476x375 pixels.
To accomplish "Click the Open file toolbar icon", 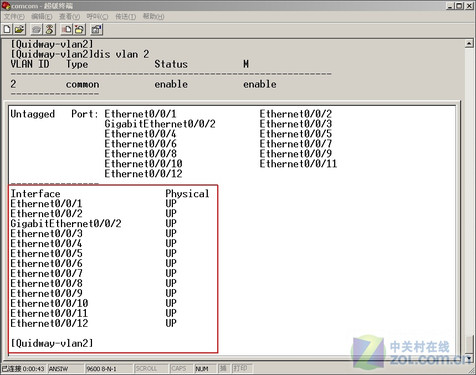I will [x=19, y=29].
